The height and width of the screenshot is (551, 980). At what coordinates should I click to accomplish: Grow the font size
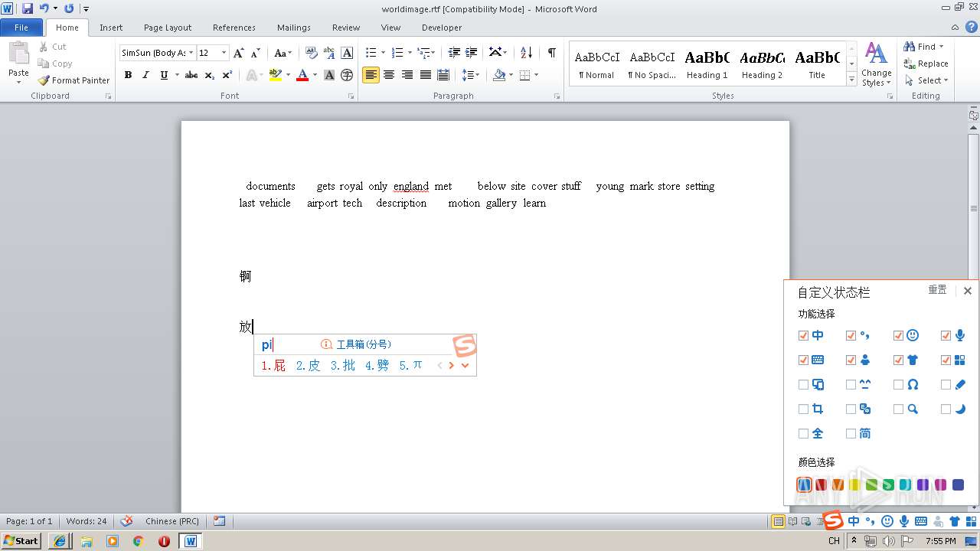239,53
